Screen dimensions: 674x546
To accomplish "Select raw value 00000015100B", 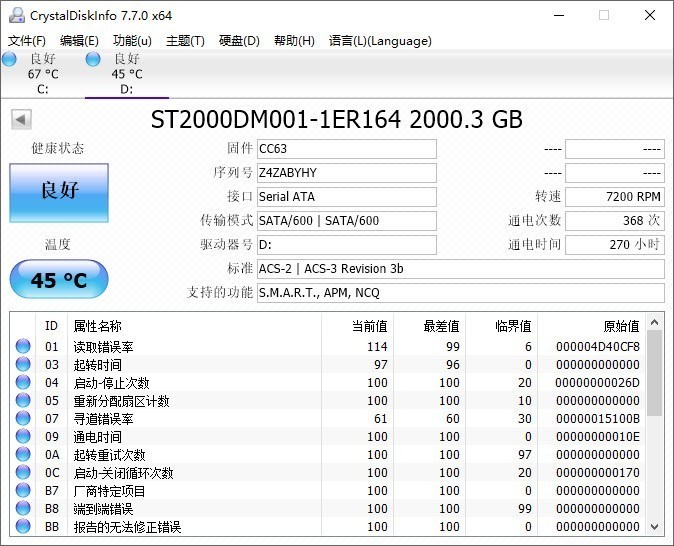I will [x=597, y=419].
